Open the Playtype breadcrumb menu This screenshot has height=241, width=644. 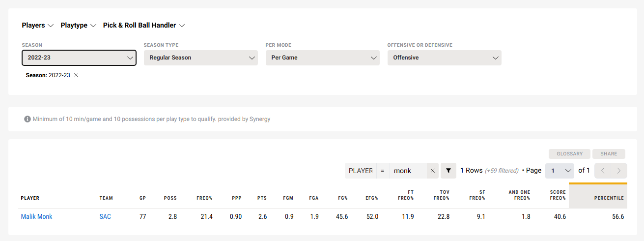pos(78,25)
